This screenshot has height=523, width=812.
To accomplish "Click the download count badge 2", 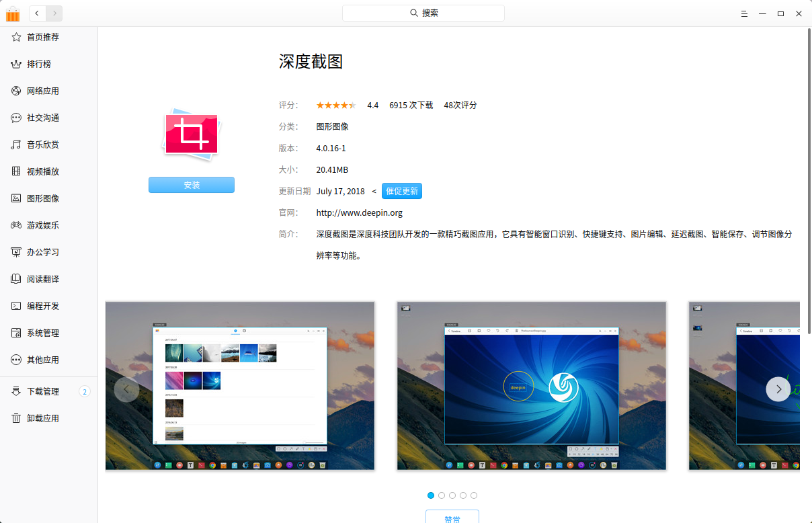I will pyautogui.click(x=85, y=391).
